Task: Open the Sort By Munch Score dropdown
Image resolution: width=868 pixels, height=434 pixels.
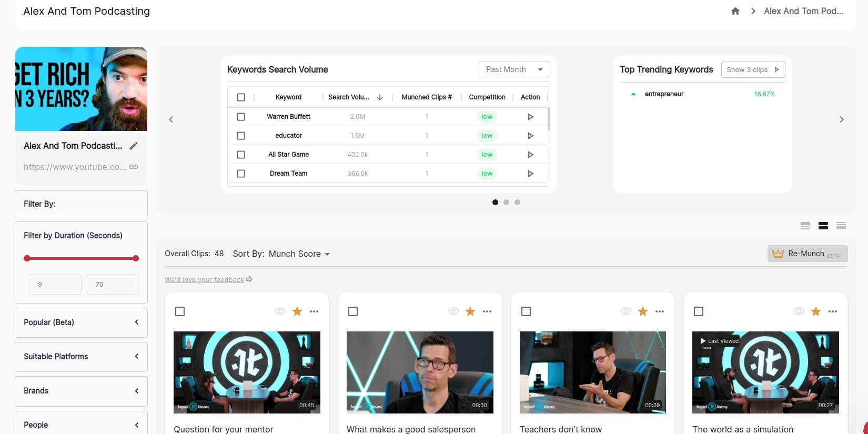Action: tap(299, 254)
